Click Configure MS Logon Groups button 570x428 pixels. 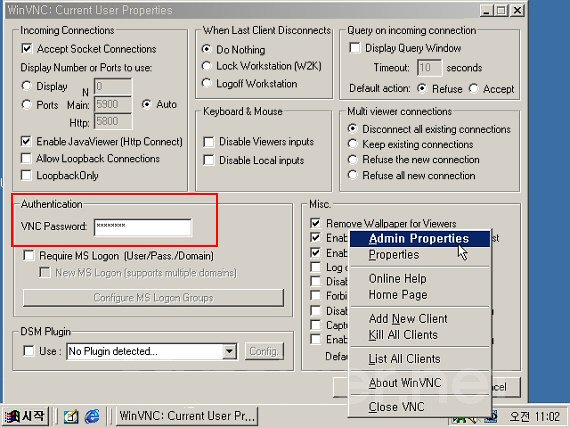153,298
